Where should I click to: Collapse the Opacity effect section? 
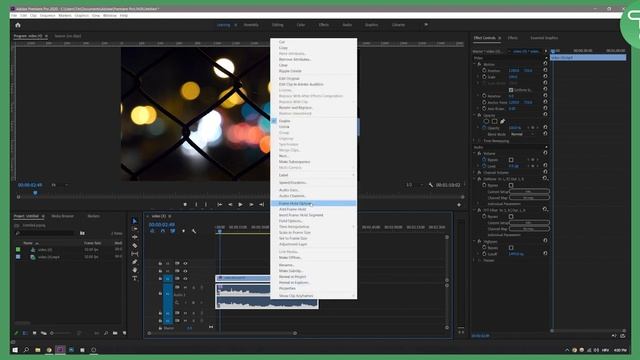coord(474,116)
